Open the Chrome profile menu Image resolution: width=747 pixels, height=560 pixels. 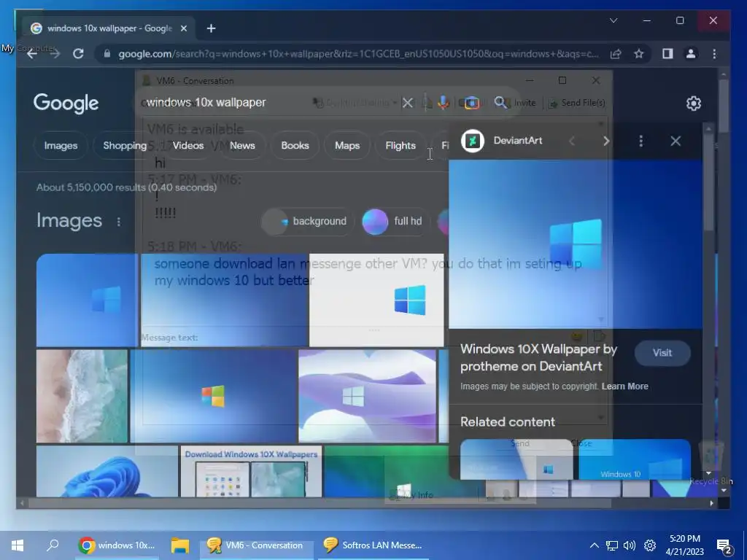point(690,54)
